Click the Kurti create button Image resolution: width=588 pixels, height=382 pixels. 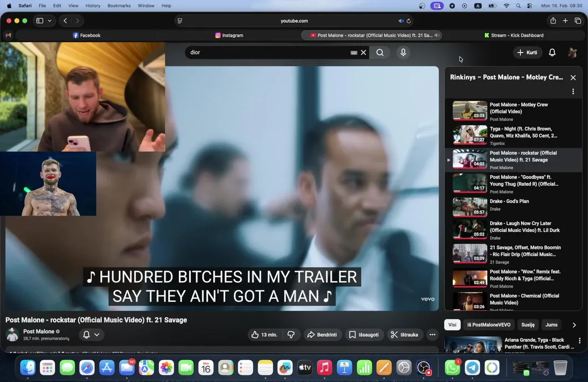527,53
